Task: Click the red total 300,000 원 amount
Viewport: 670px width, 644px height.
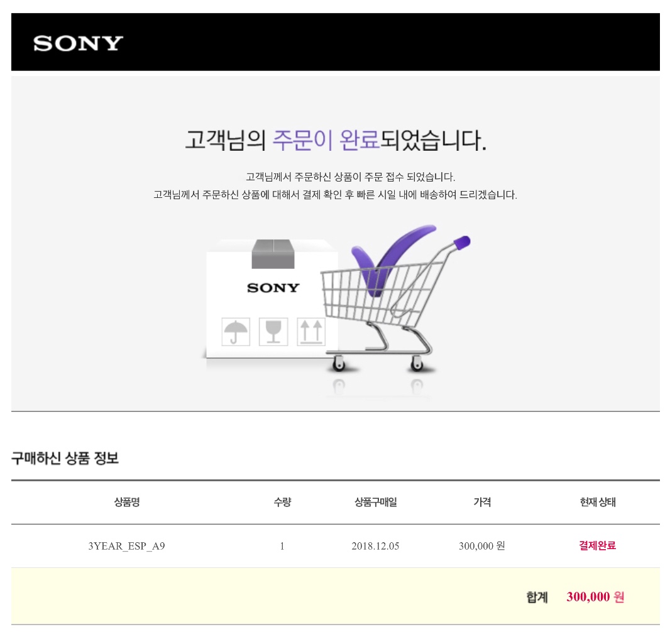Action: tap(595, 597)
